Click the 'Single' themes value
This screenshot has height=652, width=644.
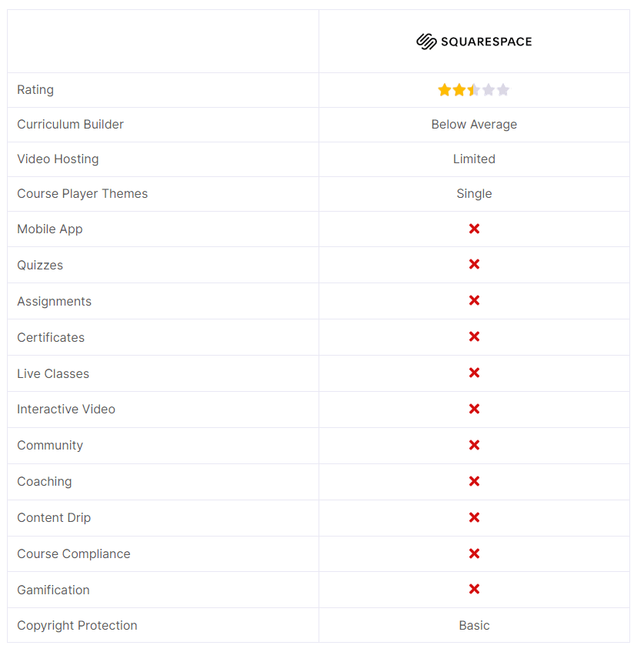click(474, 194)
